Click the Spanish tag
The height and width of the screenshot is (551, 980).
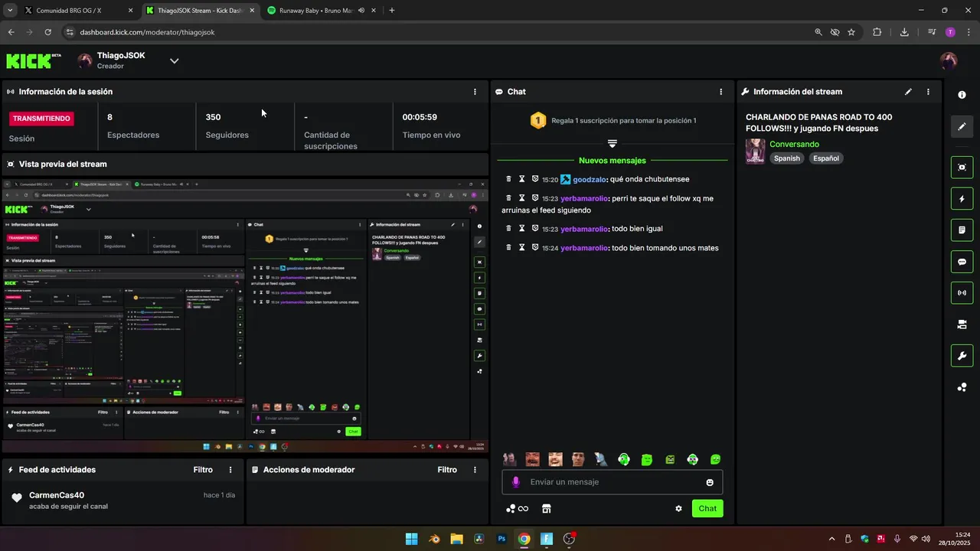point(786,158)
